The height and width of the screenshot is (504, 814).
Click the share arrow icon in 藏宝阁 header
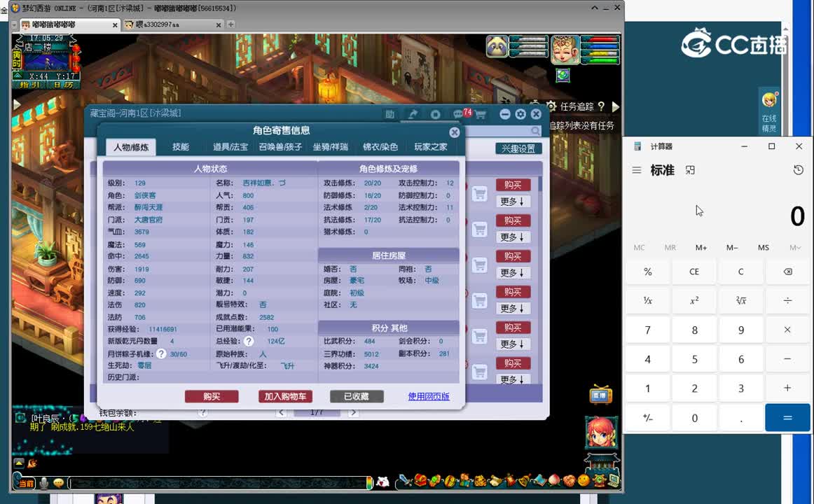[413, 115]
